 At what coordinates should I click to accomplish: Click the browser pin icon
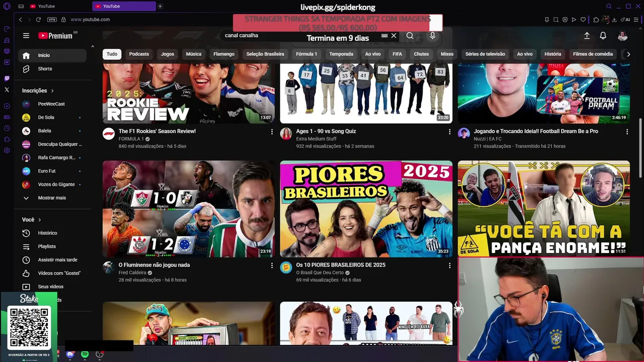tap(547, 20)
